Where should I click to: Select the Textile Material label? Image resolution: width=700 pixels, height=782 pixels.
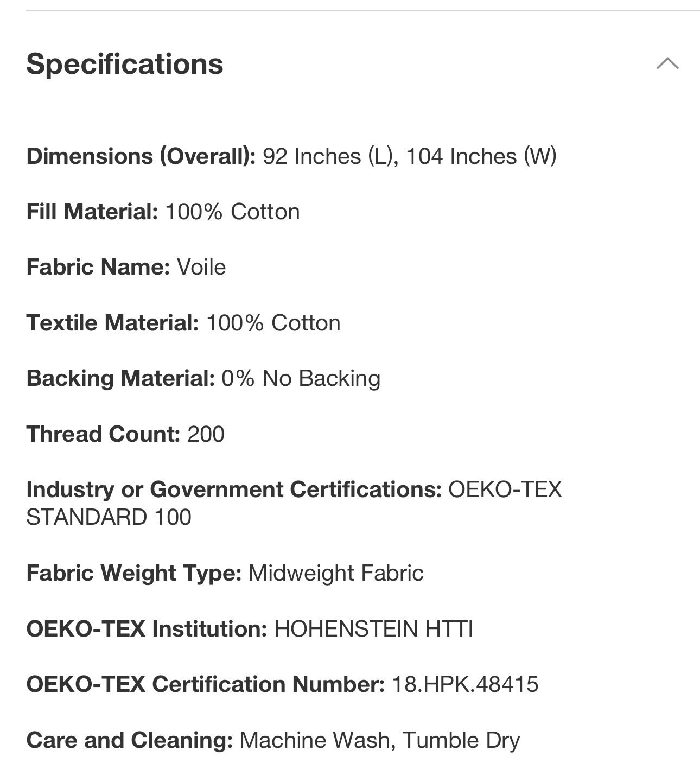[113, 323]
